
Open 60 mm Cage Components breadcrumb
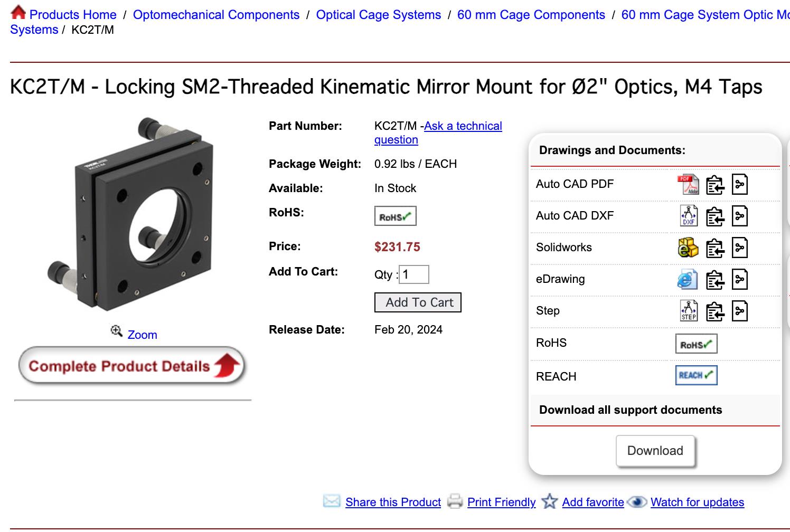tap(531, 15)
